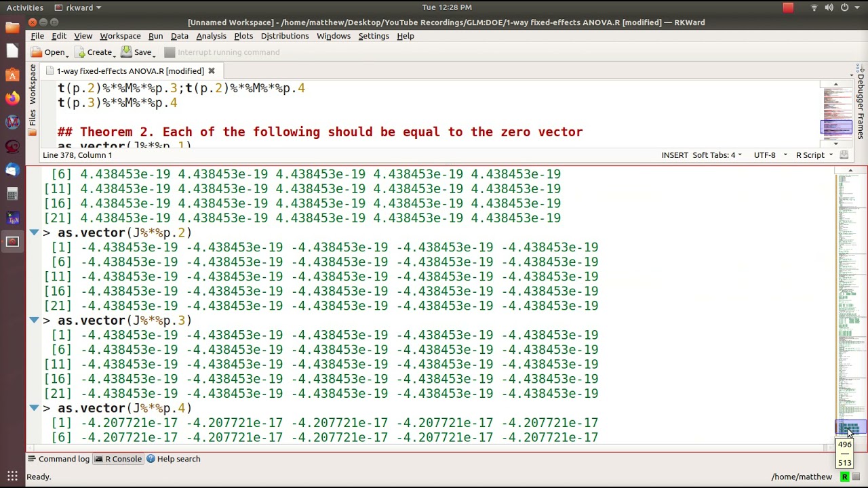Click the editor code minimap

click(838, 113)
